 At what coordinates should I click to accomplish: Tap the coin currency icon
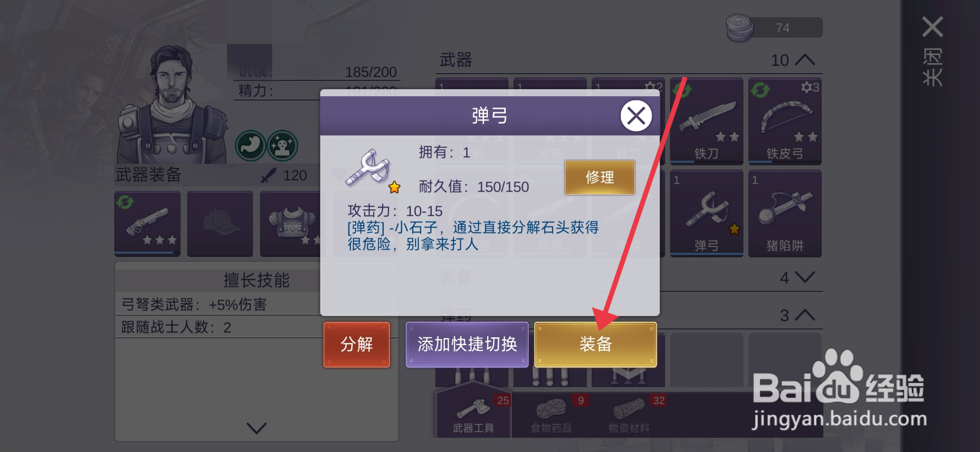point(740,28)
